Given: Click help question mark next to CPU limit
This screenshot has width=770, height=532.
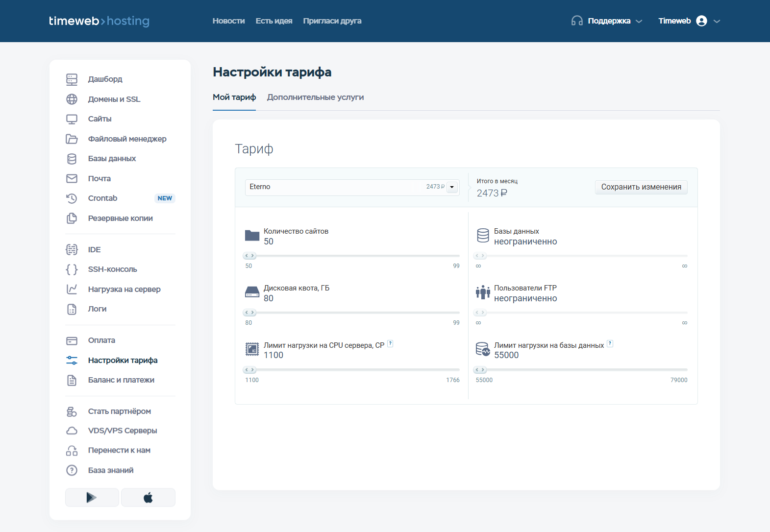Looking at the screenshot, I should [x=390, y=344].
